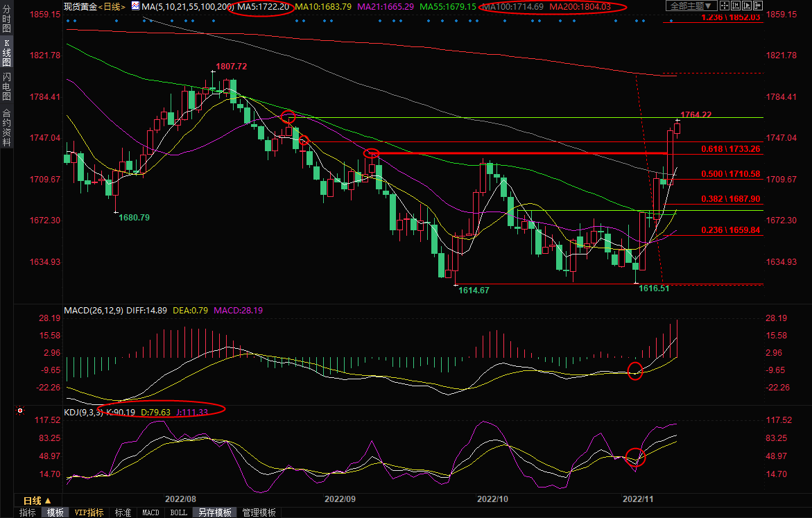This screenshot has width=812, height=518.
Task: Click the red sun icon beside KDJ
Action: [19, 412]
